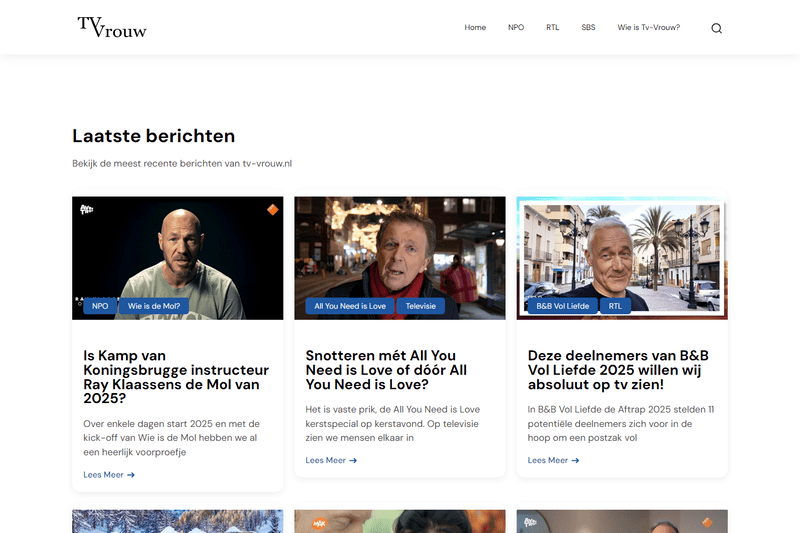Viewport: 800px width, 533px height.
Task: Select the 'Wie is de Mol?' category tag
Action: tap(153, 306)
